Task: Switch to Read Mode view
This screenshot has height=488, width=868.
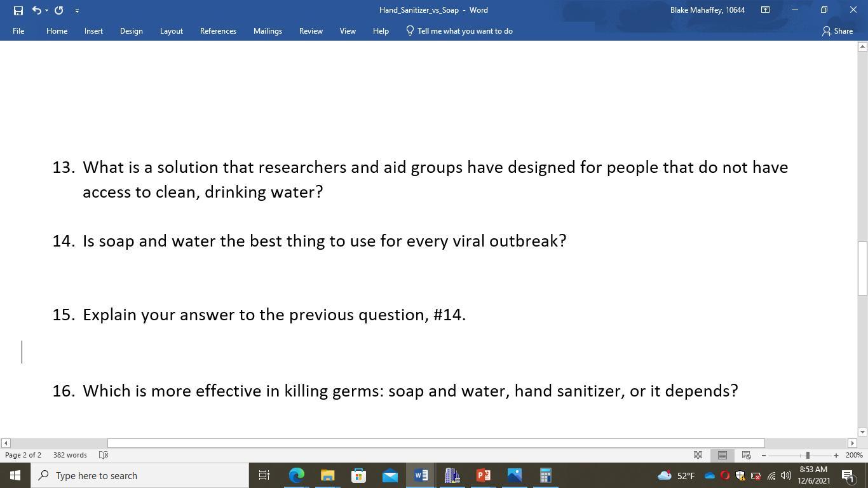Action: tap(698, 455)
